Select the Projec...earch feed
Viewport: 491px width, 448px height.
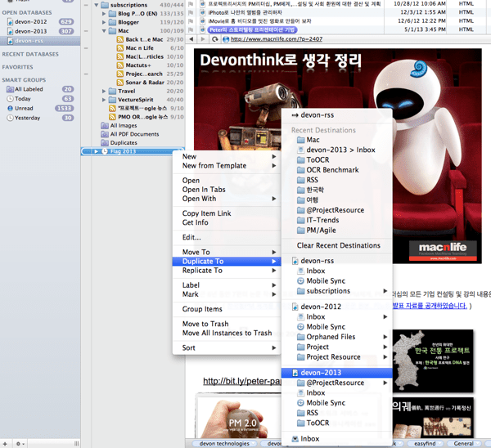tap(144, 74)
